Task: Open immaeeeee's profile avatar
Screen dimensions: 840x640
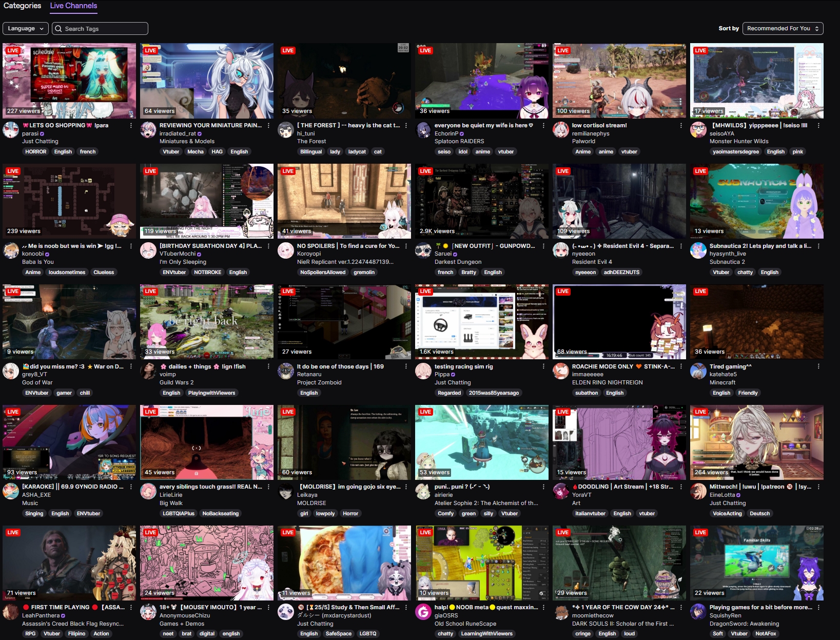Action: click(x=561, y=371)
